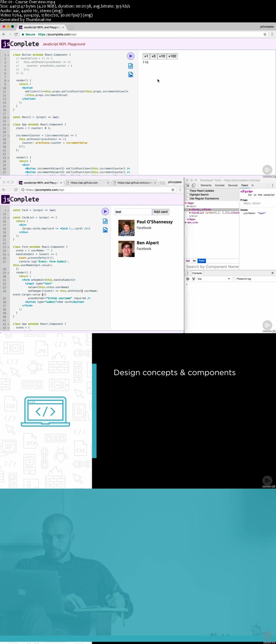Click the jsComplete logo above the Button class editor
The image size is (276, 644).
click(20, 44)
